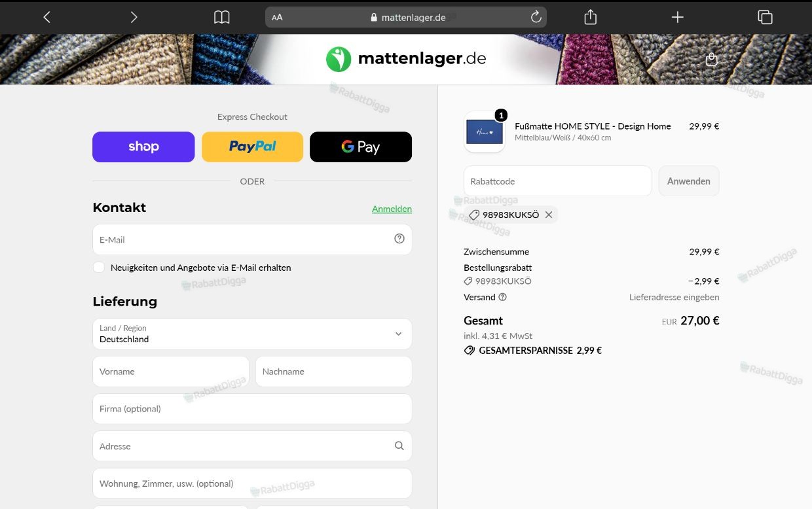This screenshot has width=812, height=509.
Task: Click the −2,99 € discount amount
Action: pos(703,281)
